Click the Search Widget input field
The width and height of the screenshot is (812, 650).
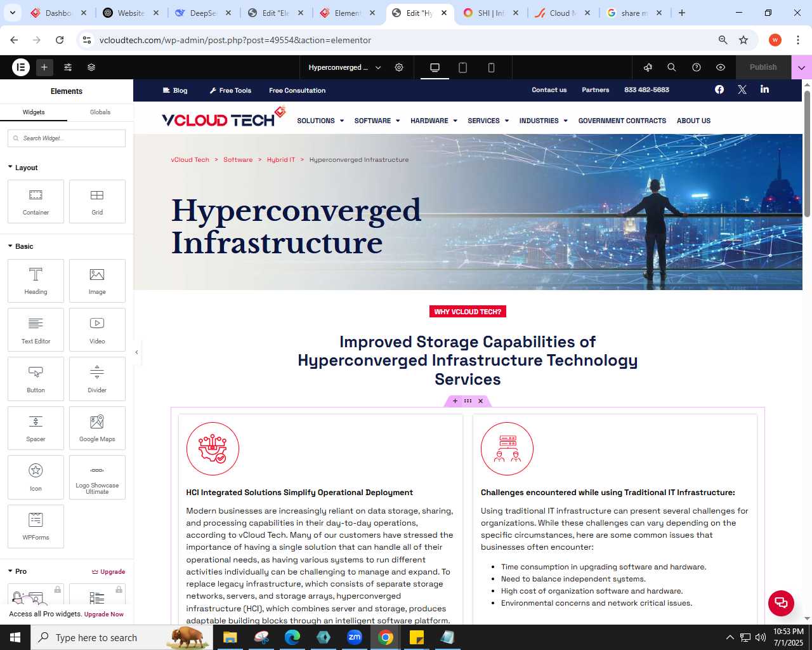pos(67,138)
